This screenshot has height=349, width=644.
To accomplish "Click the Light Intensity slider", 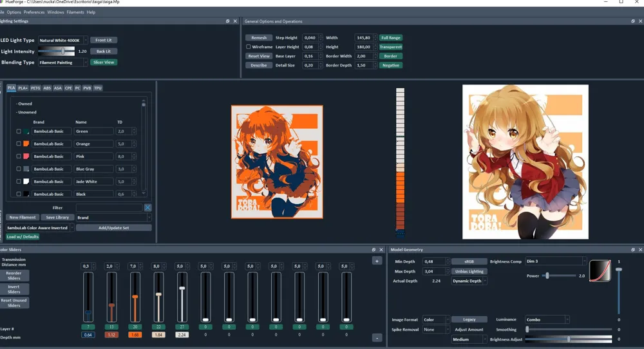I will coord(56,51).
